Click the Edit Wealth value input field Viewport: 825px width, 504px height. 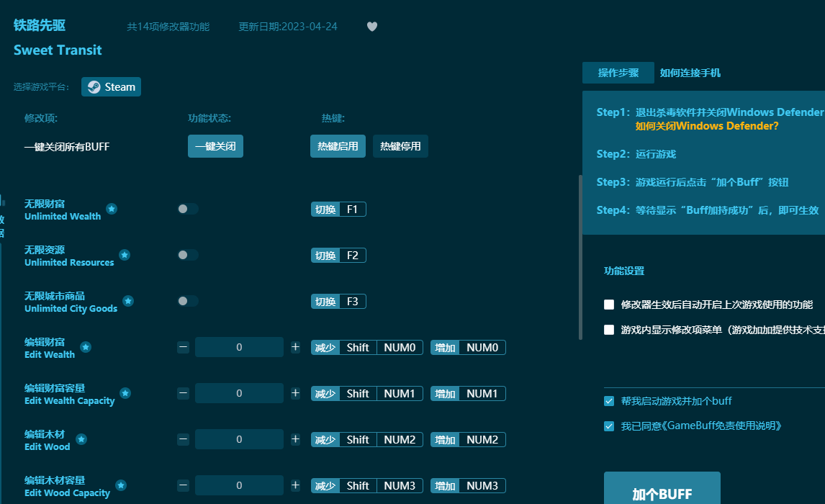[x=240, y=347]
